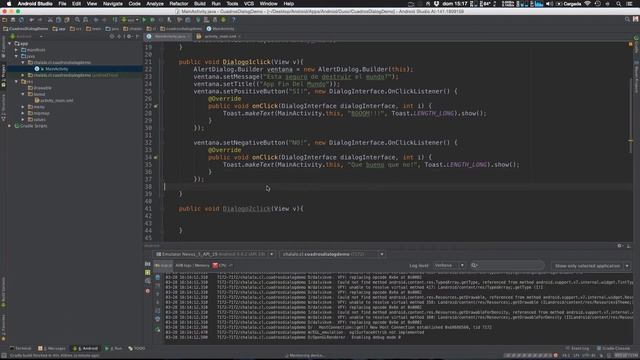Select MainActivity in the project tree

(57, 69)
